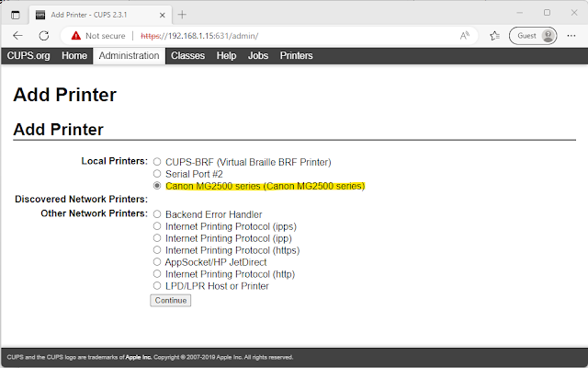Open the Guest profile button

[x=533, y=36]
